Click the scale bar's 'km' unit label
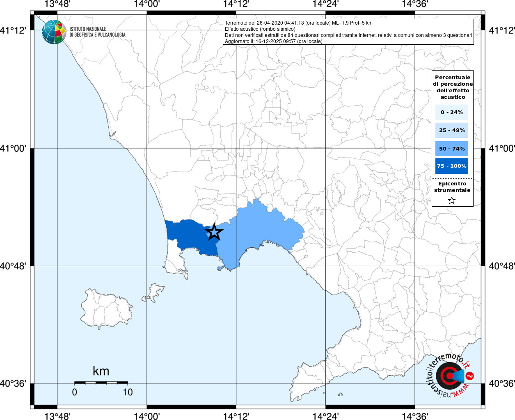Image resolution: width=515 pixels, height=420 pixels. pos(101,371)
